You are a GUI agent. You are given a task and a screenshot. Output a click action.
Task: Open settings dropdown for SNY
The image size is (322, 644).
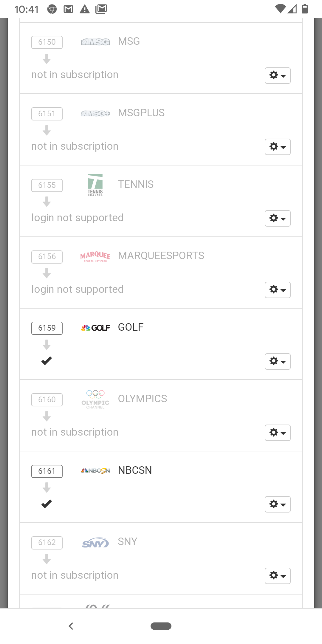click(278, 576)
